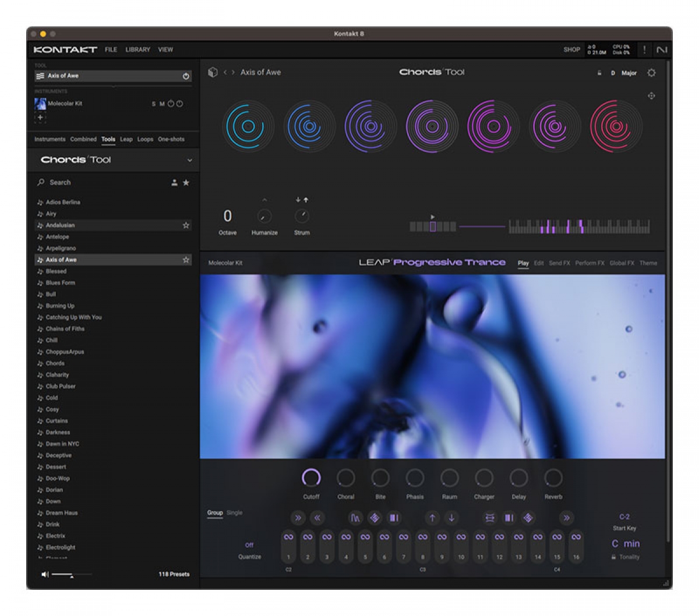Click the strum direction arrows
Screen dimensions: 699x616
pos(302,200)
